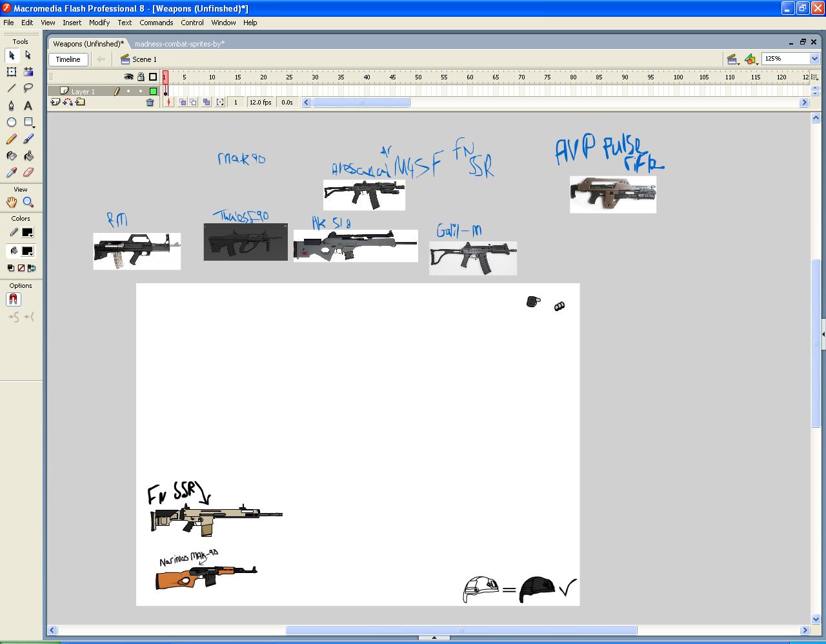
Task: Select the Eraser tool
Action: [28, 173]
